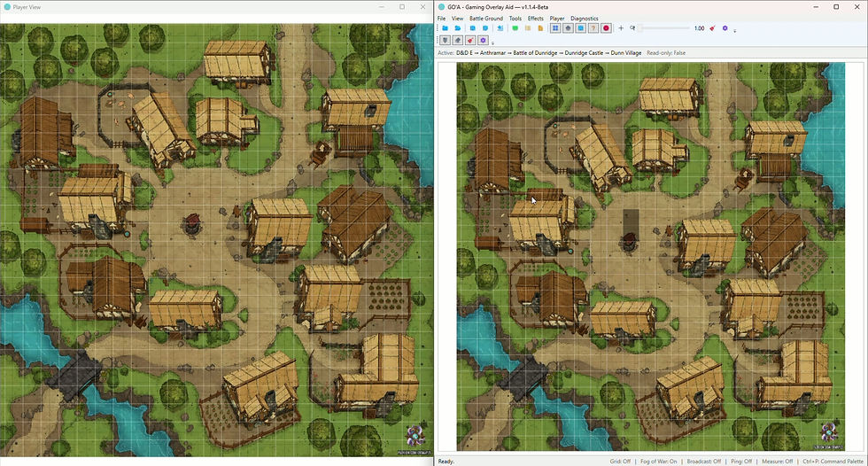This screenshot has width=868, height=466.
Task: Click the gray pentagon icon in second toolbar
Action: (458, 41)
